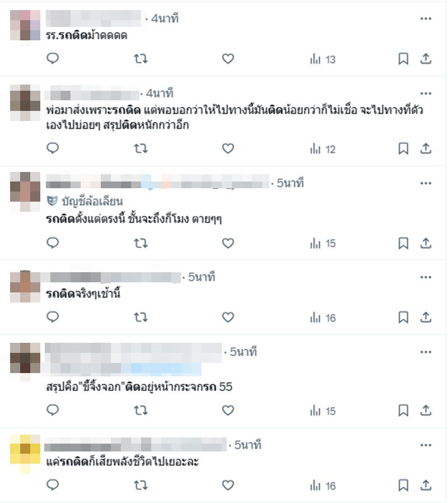This screenshot has height=503, width=448.
Task: Retweet the post showing 12 views
Action: click(141, 148)
